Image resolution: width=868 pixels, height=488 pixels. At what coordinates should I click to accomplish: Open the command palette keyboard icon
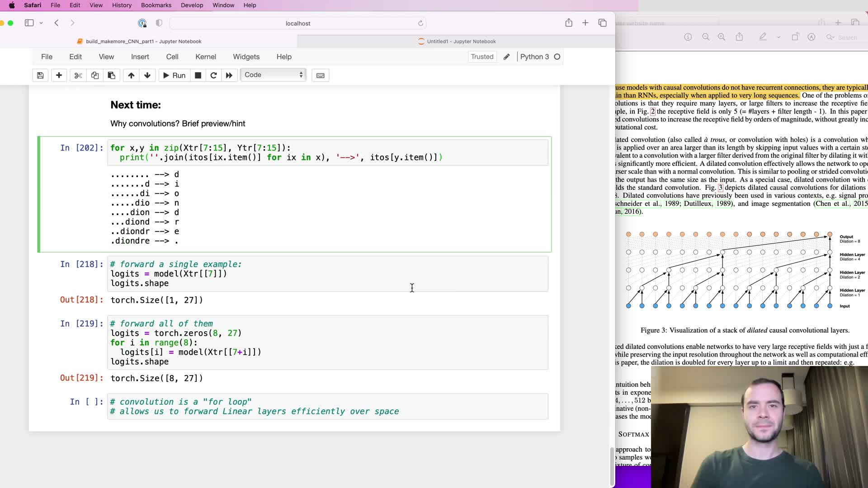[320, 75]
